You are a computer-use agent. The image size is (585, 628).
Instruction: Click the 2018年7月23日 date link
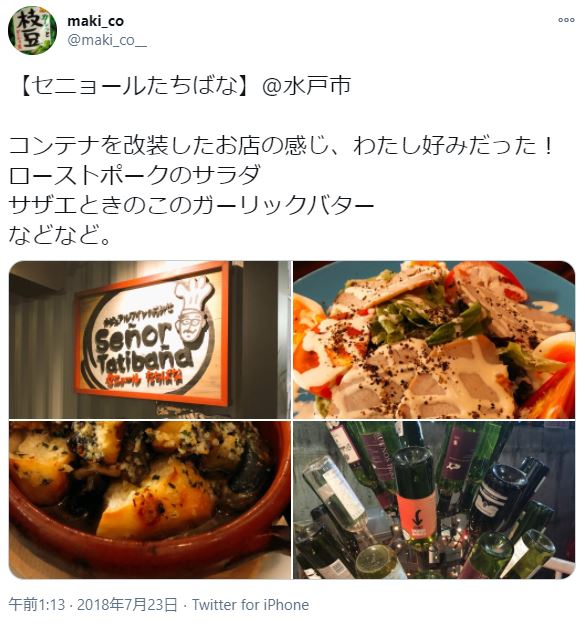pos(127,604)
